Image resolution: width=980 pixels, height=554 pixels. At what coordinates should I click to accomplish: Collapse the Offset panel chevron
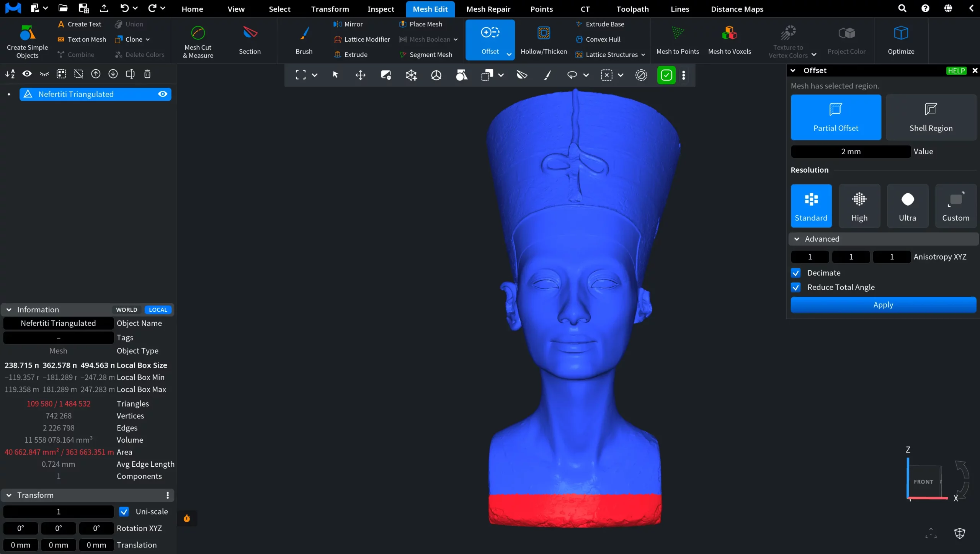pos(793,70)
